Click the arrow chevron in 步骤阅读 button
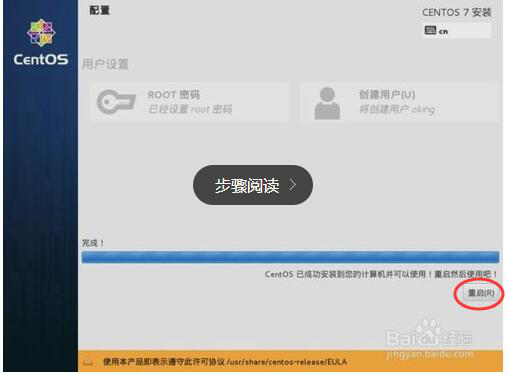 click(x=293, y=185)
